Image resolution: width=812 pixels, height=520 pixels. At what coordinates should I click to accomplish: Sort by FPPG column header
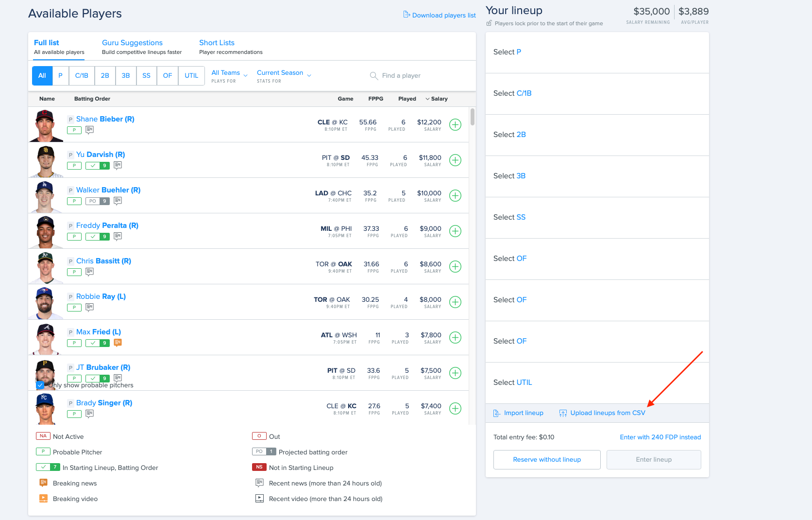376,99
